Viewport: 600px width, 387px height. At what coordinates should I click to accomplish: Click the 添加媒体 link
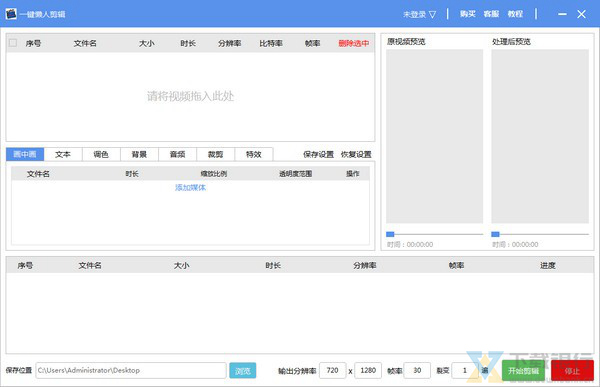pyautogui.click(x=190, y=188)
